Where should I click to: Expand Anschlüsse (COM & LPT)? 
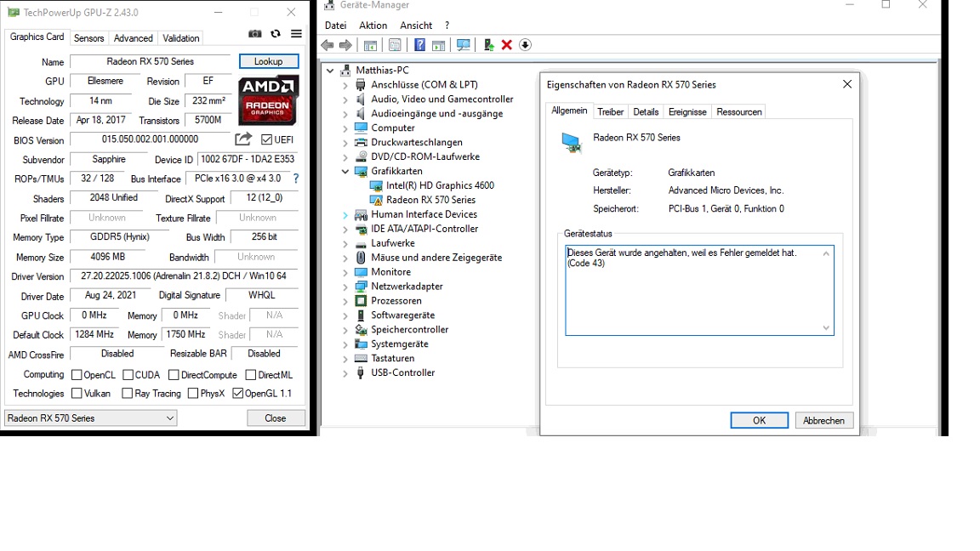[x=345, y=85]
